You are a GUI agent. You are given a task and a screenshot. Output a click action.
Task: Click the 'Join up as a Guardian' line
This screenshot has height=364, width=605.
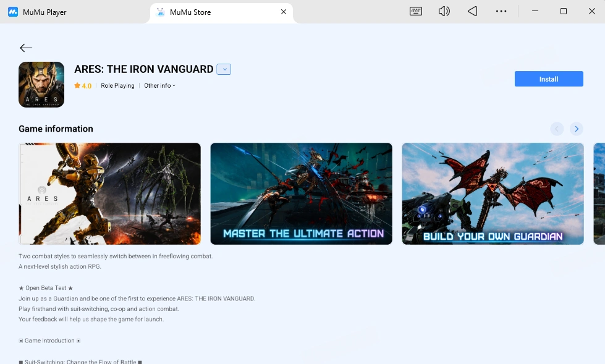coord(137,298)
